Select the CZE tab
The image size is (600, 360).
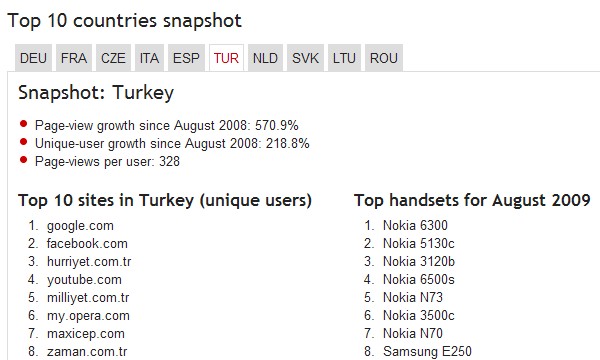pos(113,58)
